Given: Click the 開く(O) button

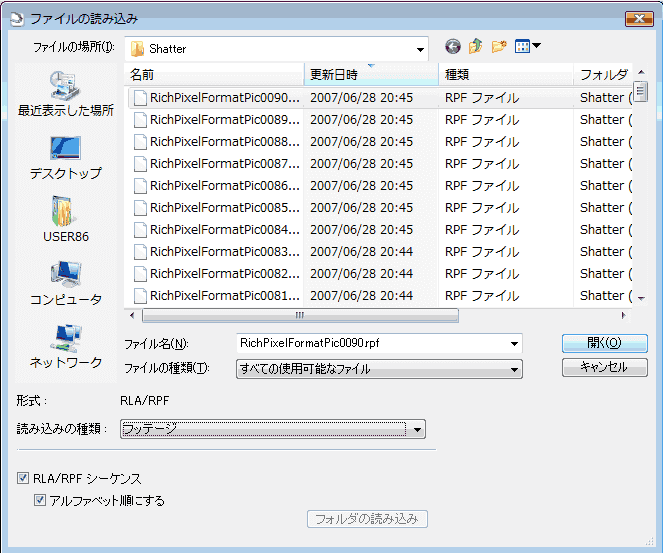Looking at the screenshot, I should click(605, 343).
